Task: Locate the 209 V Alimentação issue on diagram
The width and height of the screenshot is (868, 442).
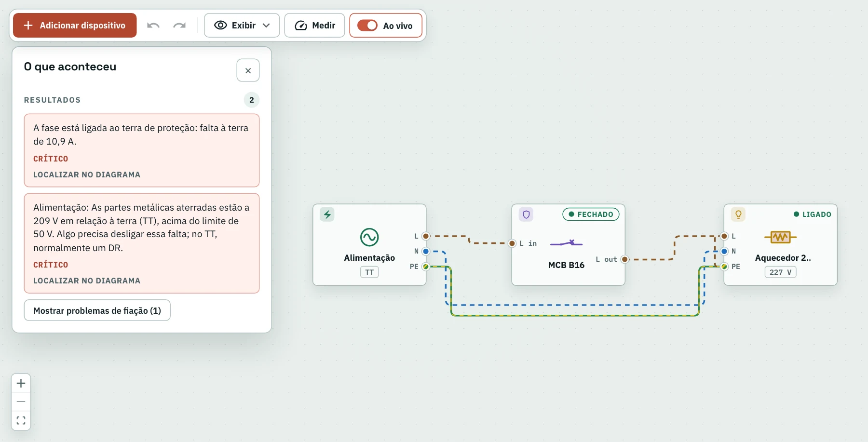Action: pos(87,281)
